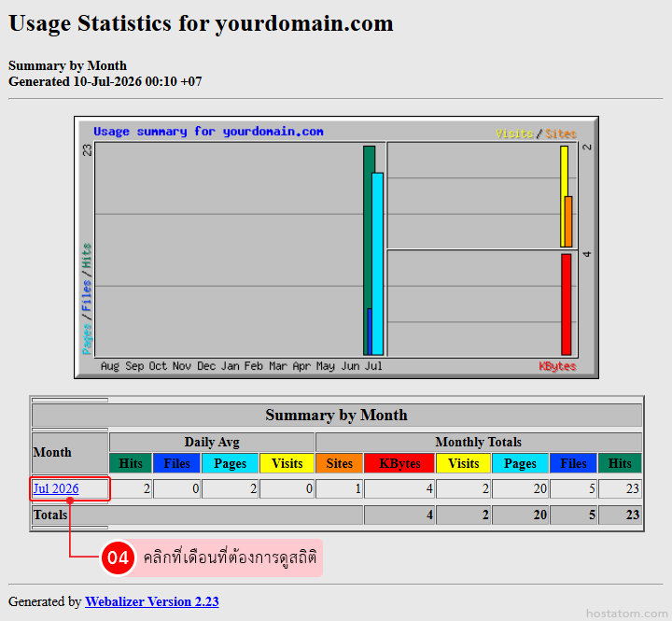This screenshot has height=621, width=672.
Task: Click the Daily Avg group header
Action: coord(212,442)
